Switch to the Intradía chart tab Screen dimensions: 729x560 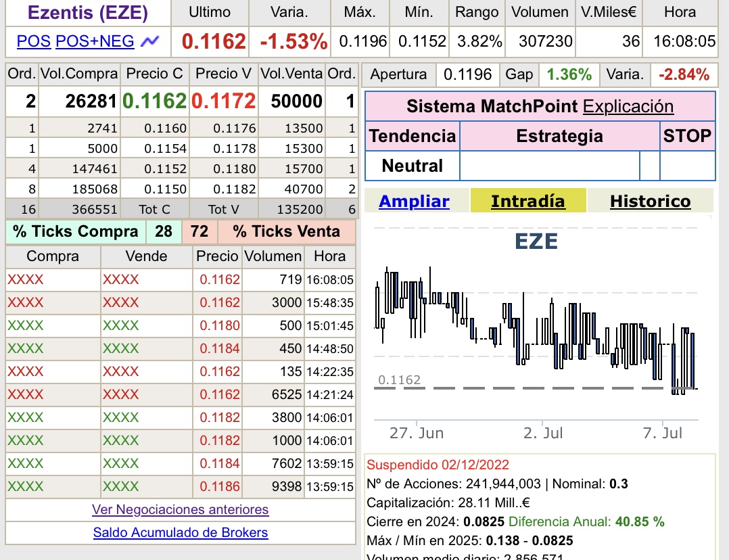(x=528, y=202)
